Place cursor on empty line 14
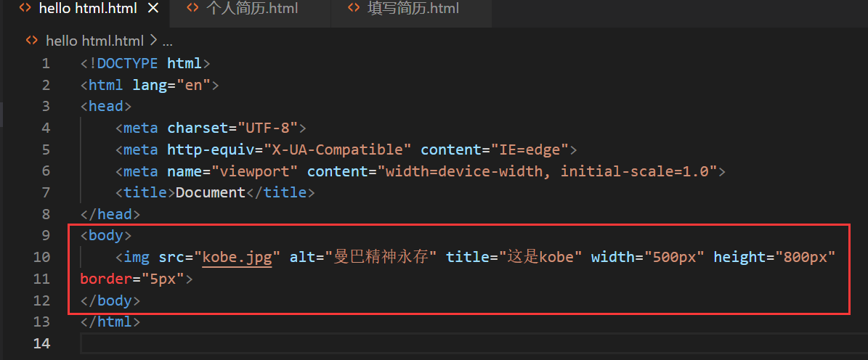The height and width of the screenshot is (360, 868). pyautogui.click(x=474, y=343)
